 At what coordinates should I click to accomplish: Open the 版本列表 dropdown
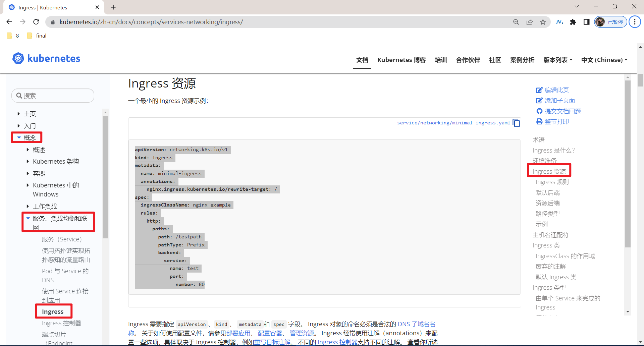[x=558, y=60]
